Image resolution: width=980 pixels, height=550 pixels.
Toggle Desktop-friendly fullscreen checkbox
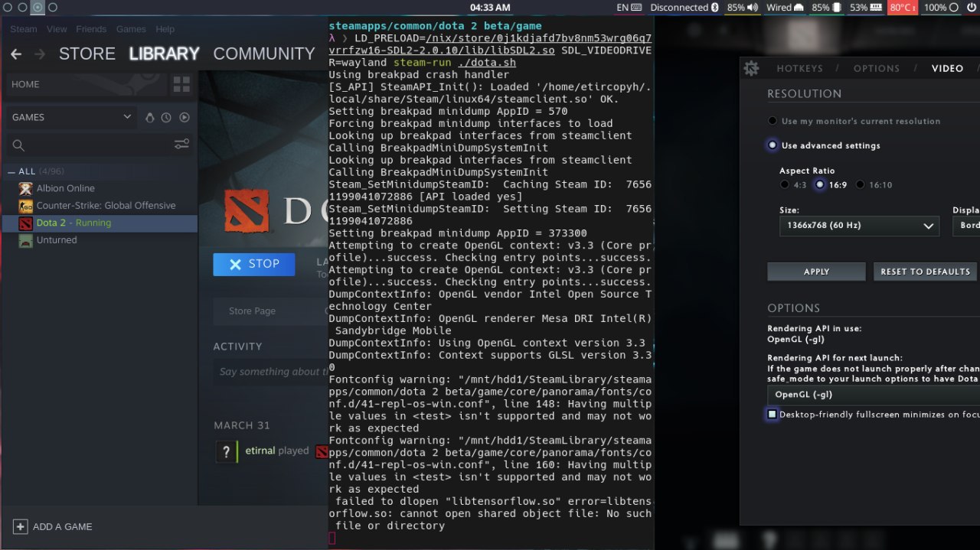(773, 414)
